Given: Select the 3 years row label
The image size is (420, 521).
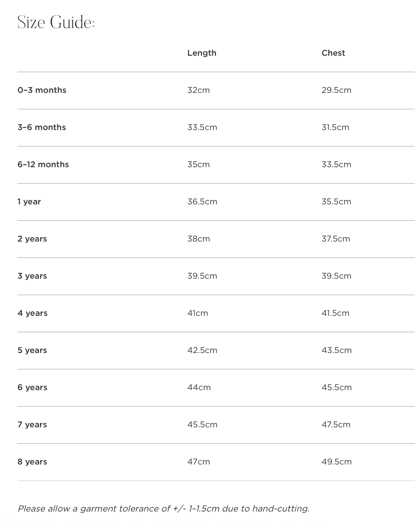Looking at the screenshot, I should [32, 276].
